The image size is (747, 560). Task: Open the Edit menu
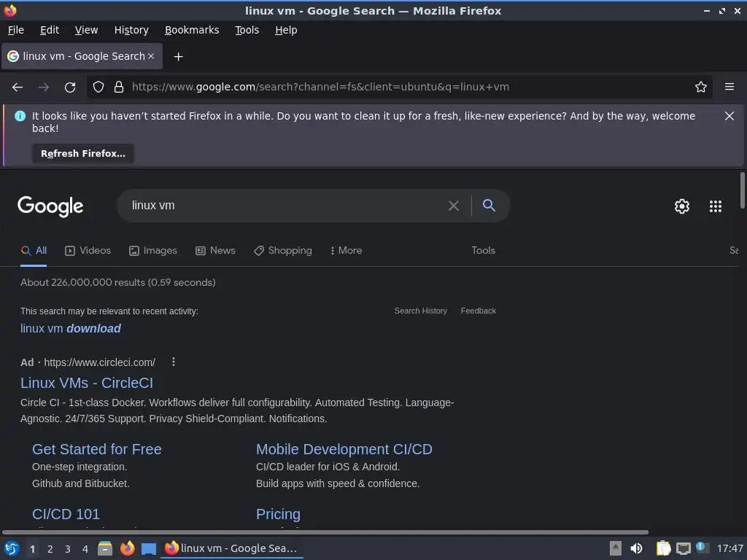tap(50, 30)
